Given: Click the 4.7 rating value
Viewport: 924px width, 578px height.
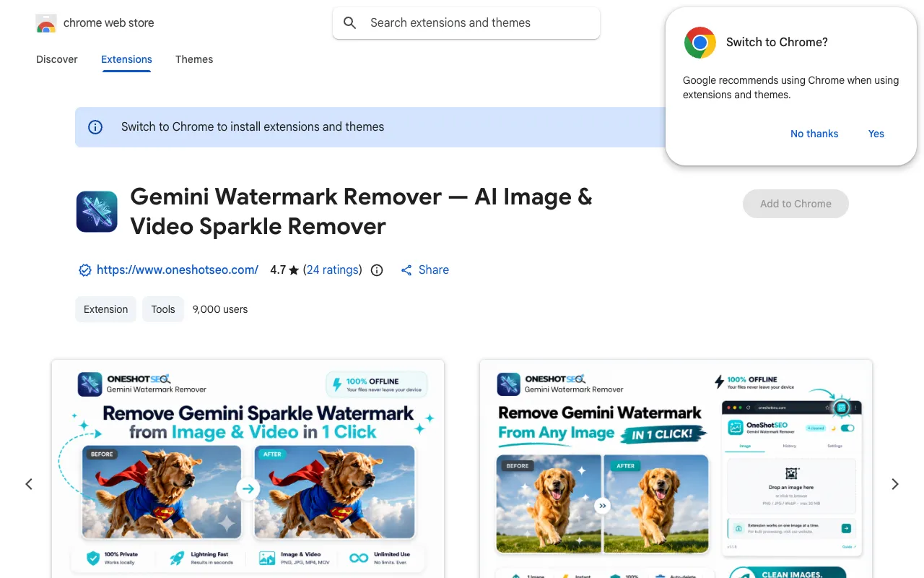Looking at the screenshot, I should pos(278,270).
